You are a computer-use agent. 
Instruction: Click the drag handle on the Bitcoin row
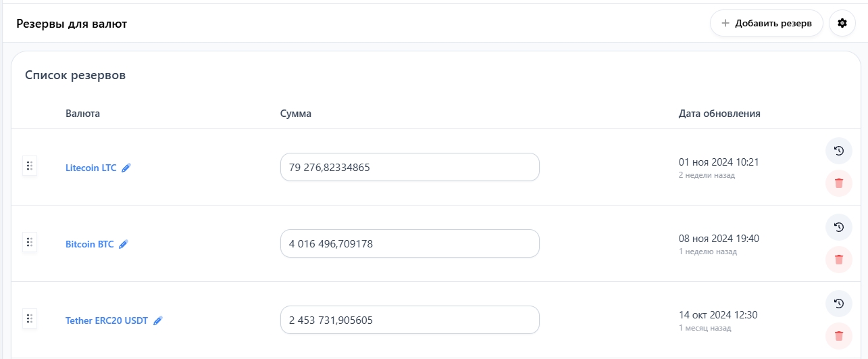pyautogui.click(x=30, y=242)
